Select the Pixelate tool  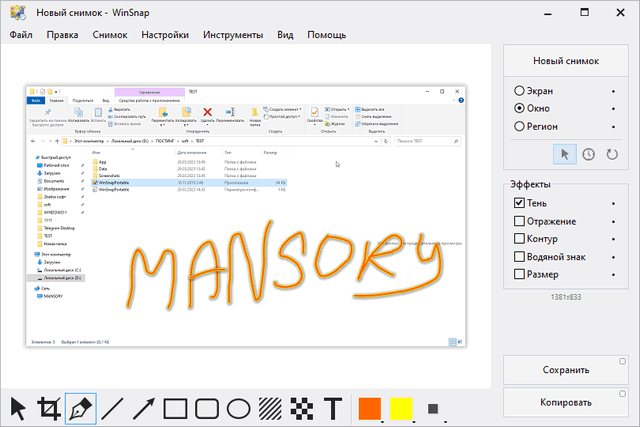pos(301,408)
